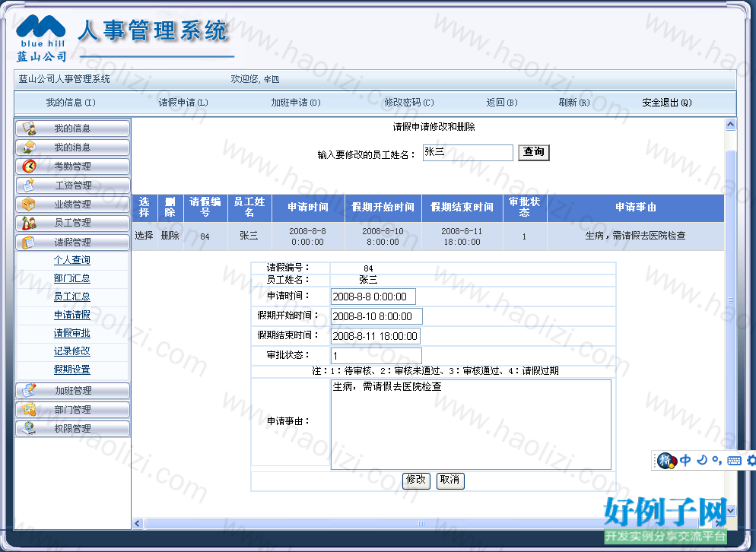The height and width of the screenshot is (552, 756).
Task: Open the 员工汇总 link
Action: [x=71, y=297]
